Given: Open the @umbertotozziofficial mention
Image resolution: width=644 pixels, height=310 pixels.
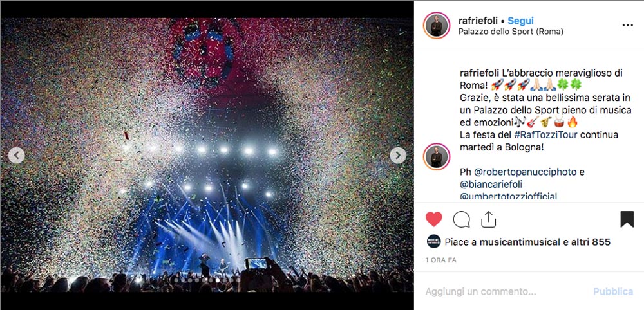Looking at the screenshot, I should (x=509, y=196).
